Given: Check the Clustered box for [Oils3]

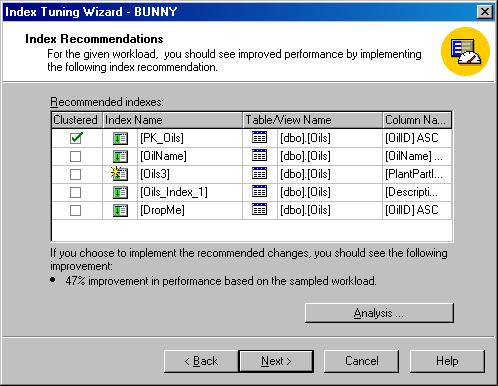Looking at the screenshot, I should (75, 174).
